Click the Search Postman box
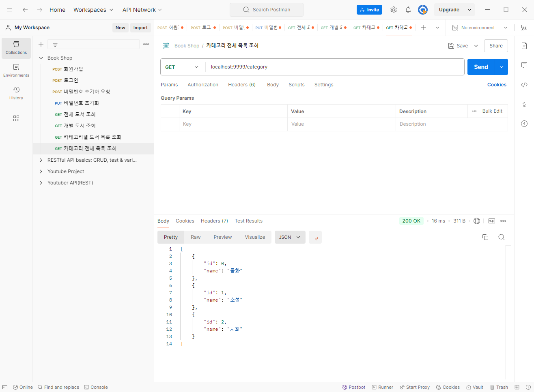This screenshot has width=534, height=392. 267,10
